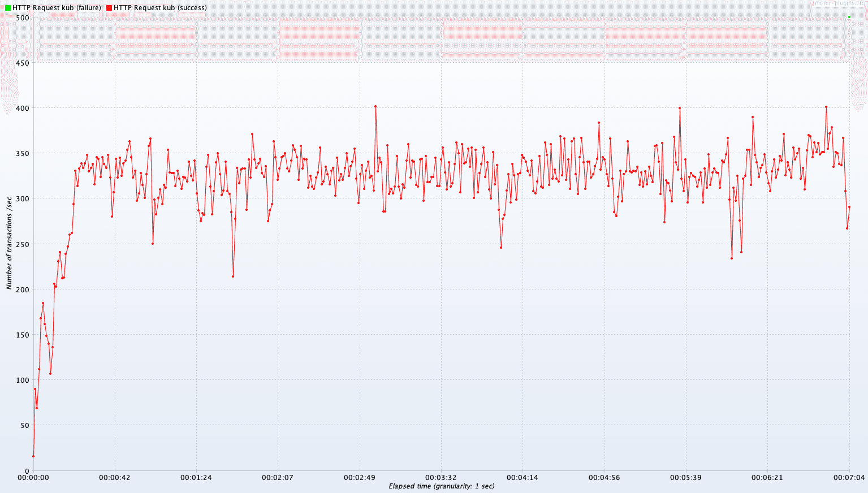Image resolution: width=868 pixels, height=493 pixels.
Task: Select the 'HTTP Request kub (failure)' legend label
Action: [x=57, y=8]
